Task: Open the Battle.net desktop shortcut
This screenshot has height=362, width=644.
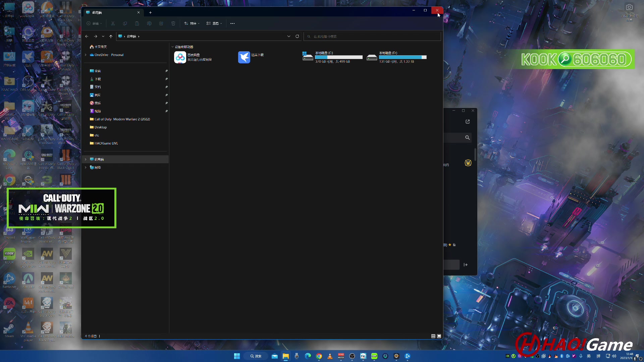Action: tap(9, 281)
